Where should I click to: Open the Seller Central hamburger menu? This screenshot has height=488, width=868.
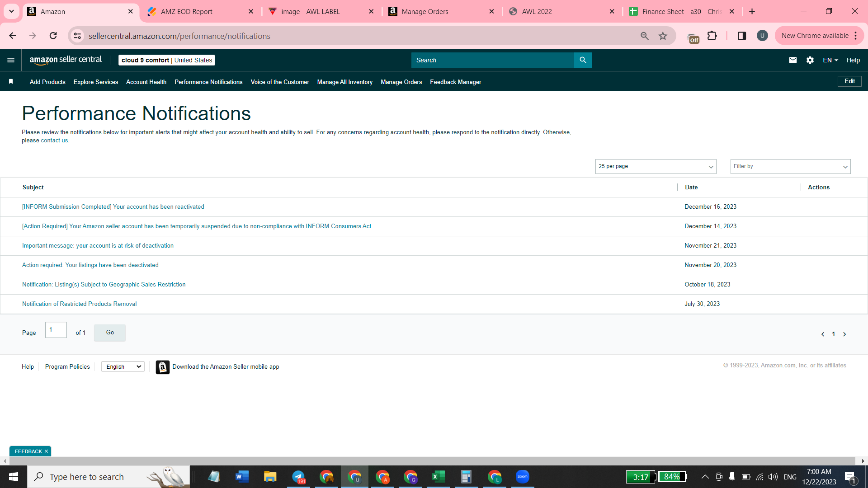11,60
